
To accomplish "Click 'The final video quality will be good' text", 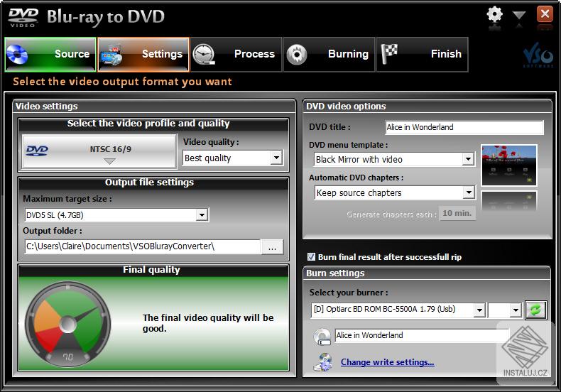I will pos(208,323).
